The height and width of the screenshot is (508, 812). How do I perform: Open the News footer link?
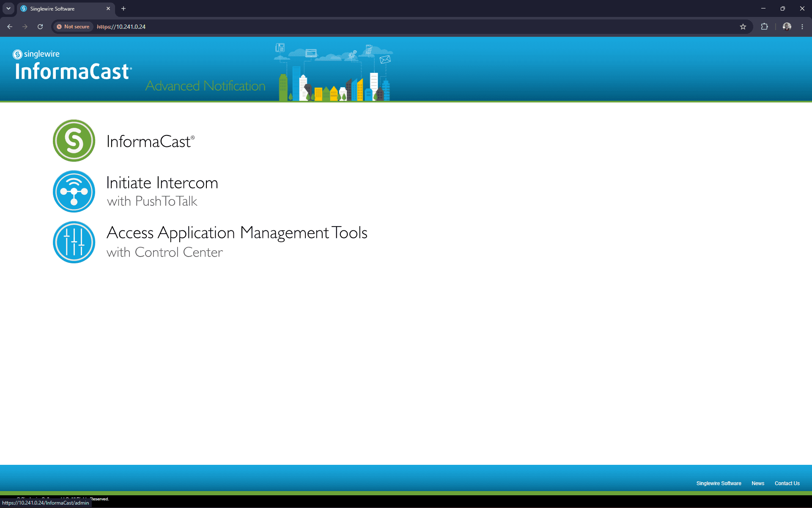tap(758, 483)
